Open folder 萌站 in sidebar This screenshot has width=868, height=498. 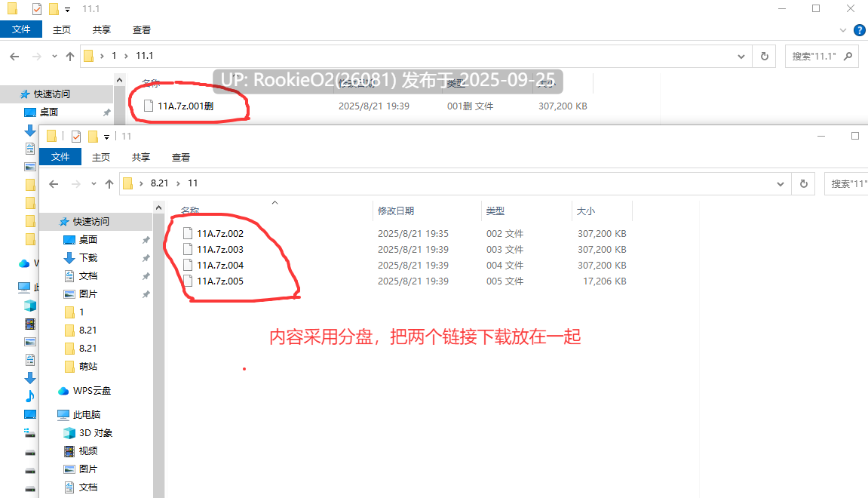click(88, 367)
